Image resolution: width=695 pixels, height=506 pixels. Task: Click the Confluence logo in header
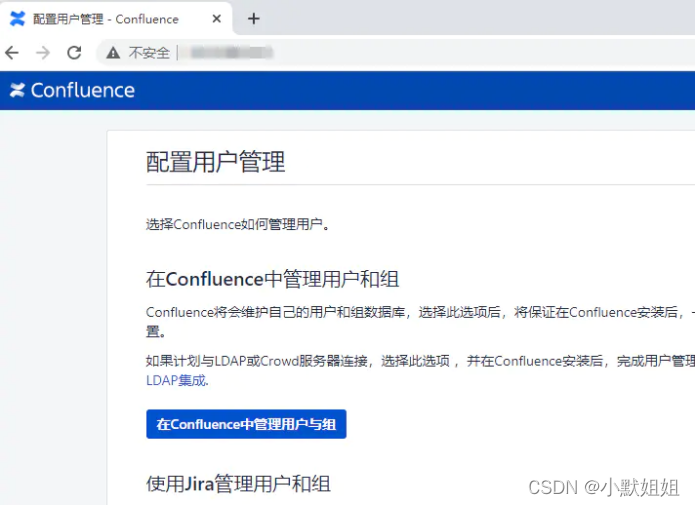(72, 90)
